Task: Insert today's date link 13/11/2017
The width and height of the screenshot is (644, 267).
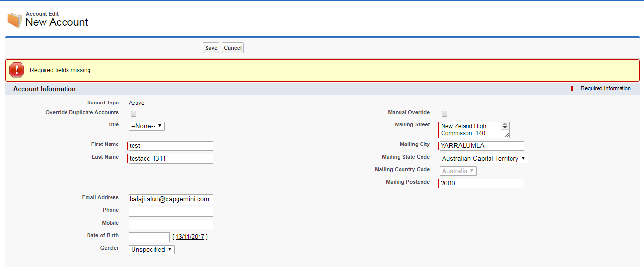Action: [x=190, y=237]
